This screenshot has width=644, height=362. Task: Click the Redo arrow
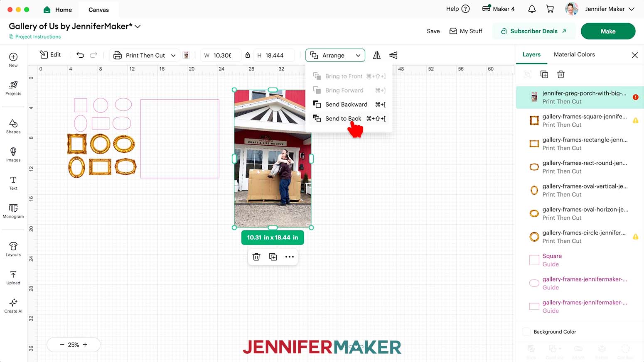[93, 55]
